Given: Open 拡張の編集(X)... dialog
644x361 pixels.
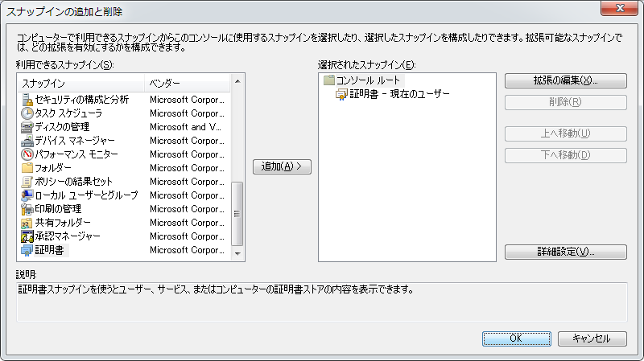Looking at the screenshot, I should (565, 81).
